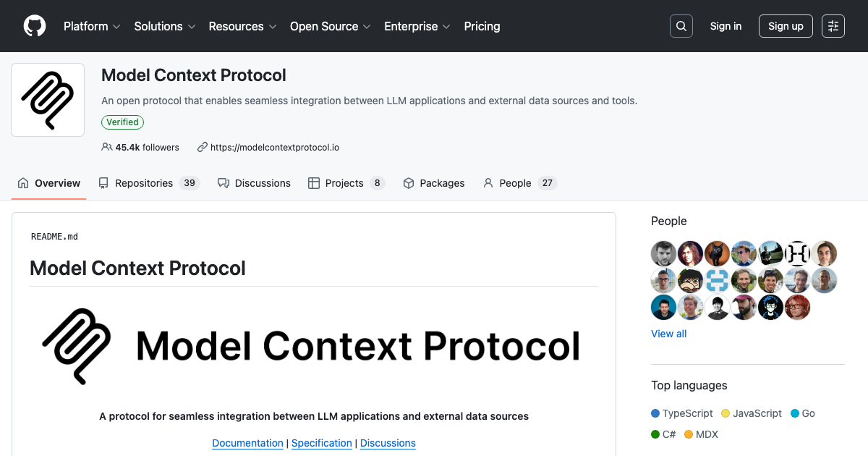Expand the Platform dropdown
This screenshot has width=868, height=456.
[x=91, y=26]
